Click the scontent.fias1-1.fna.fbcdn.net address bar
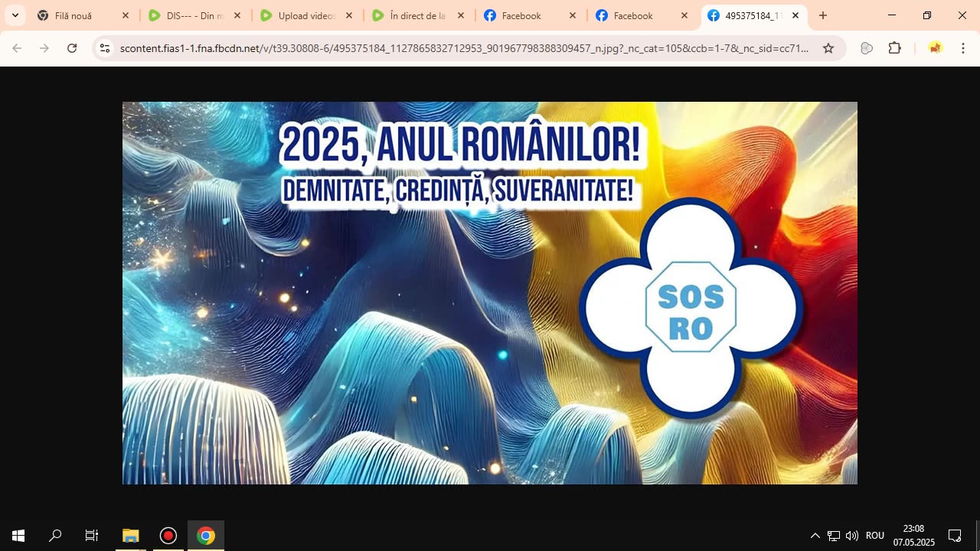 point(464,48)
